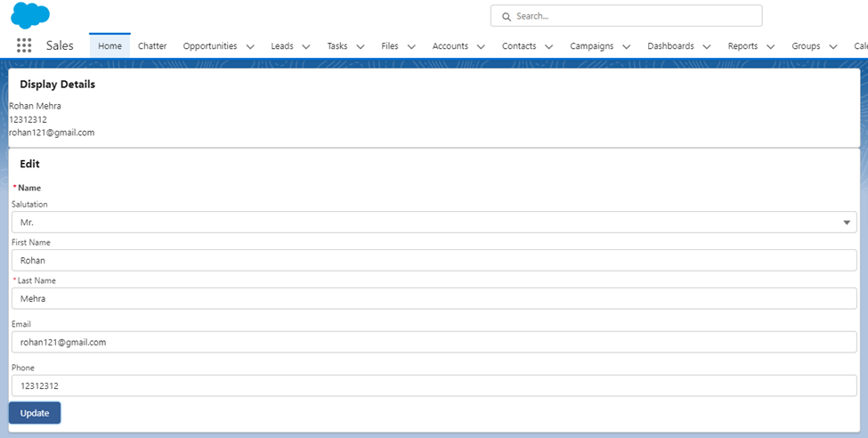This screenshot has height=438, width=868.
Task: Open the Leads tab
Action: (282, 46)
